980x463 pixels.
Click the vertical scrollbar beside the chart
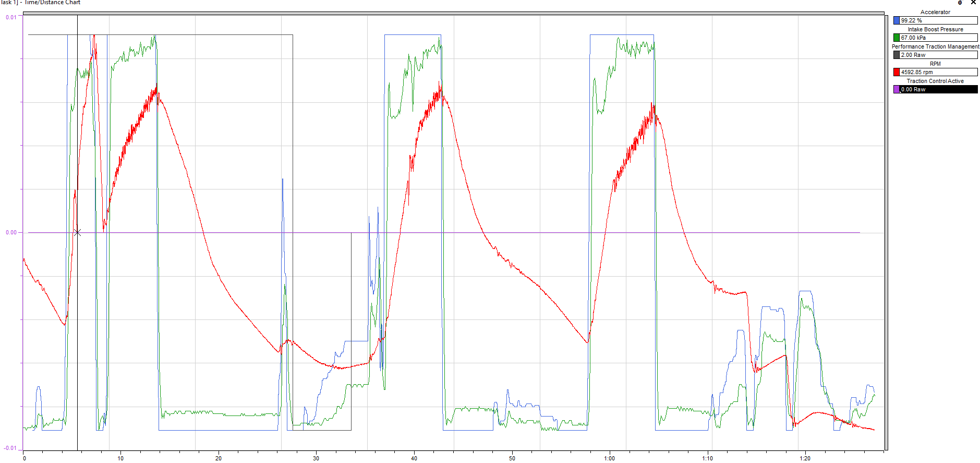[x=886, y=232]
